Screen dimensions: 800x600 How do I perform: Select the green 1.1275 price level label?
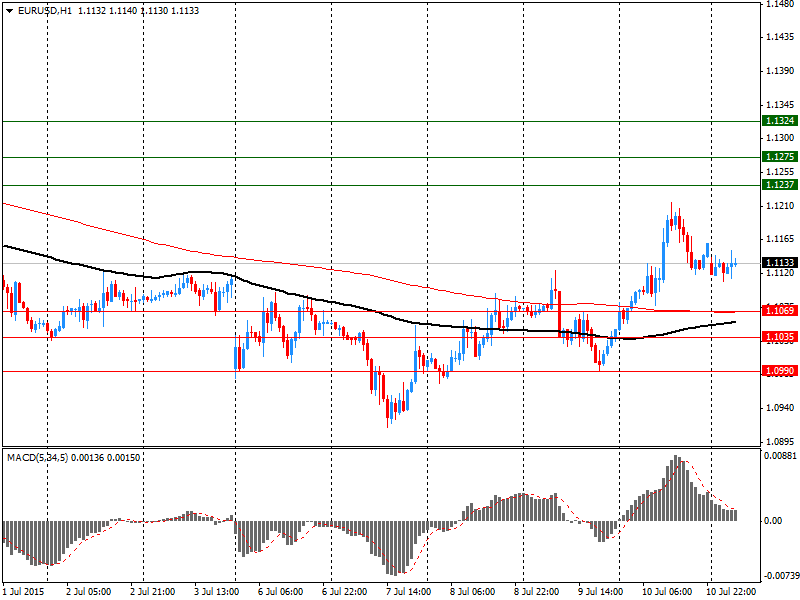(779, 157)
